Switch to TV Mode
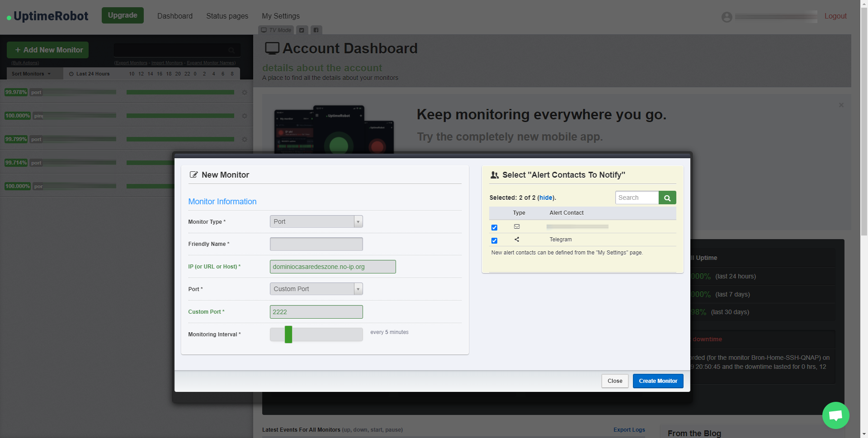The image size is (868, 438). coord(276,30)
